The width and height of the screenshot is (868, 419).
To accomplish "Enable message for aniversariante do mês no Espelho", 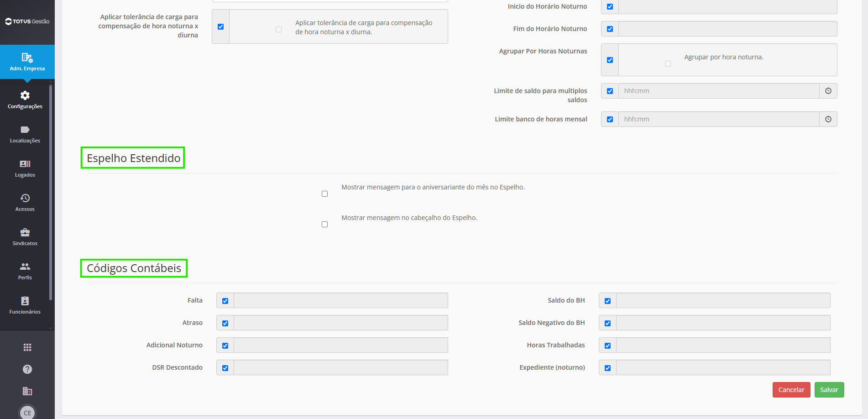I will click(324, 194).
